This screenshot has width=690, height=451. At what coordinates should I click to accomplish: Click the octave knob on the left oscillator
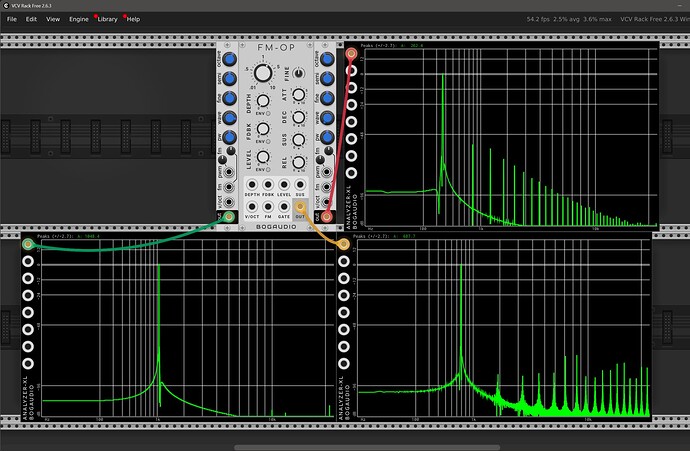(x=229, y=59)
